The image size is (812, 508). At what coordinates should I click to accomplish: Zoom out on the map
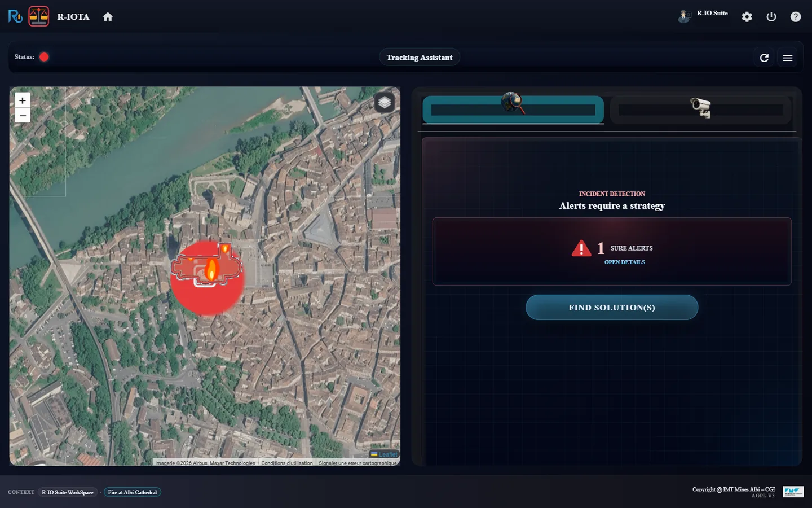tap(23, 115)
